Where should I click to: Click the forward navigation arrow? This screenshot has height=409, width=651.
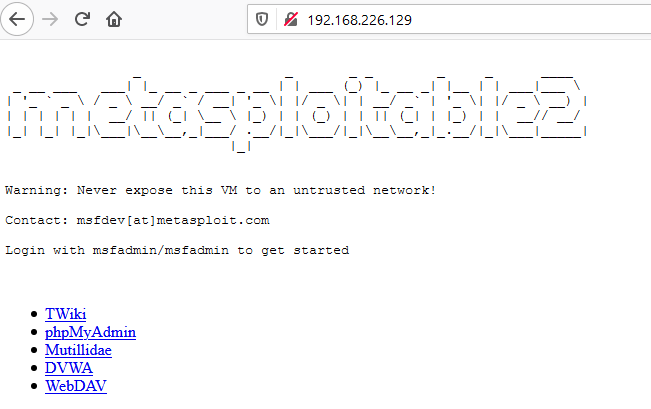50,19
